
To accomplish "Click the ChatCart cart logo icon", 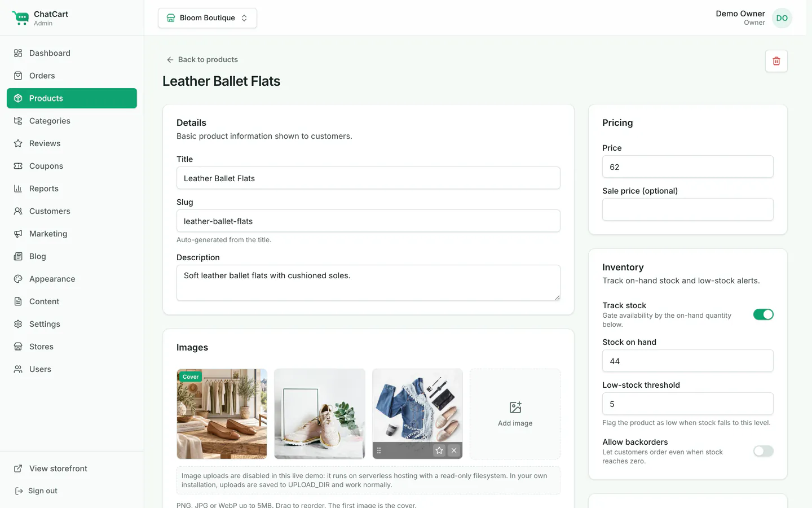I will pos(20,18).
